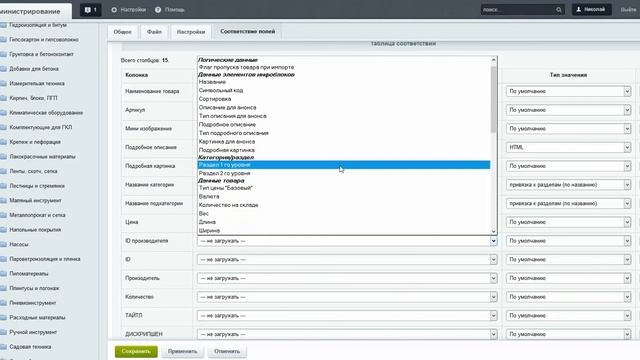Open Расходные материалы in the sidebar tree
The height and width of the screenshot is (360, 640).
(37, 318)
